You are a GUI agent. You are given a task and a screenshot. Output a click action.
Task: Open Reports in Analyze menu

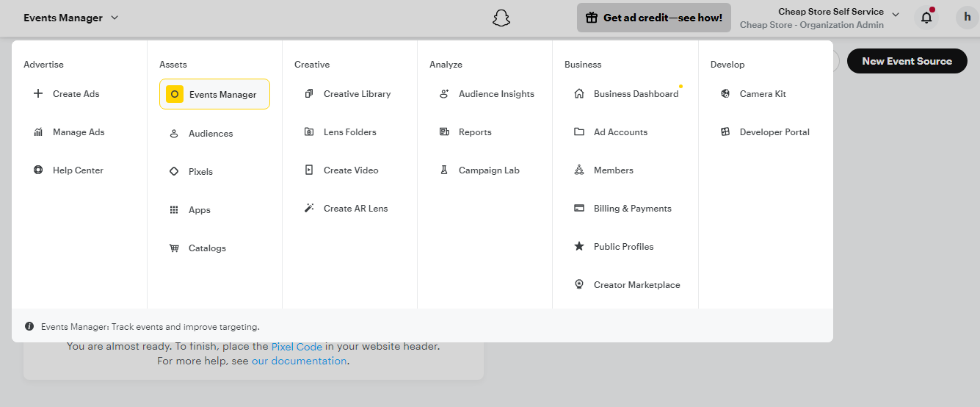pos(474,132)
